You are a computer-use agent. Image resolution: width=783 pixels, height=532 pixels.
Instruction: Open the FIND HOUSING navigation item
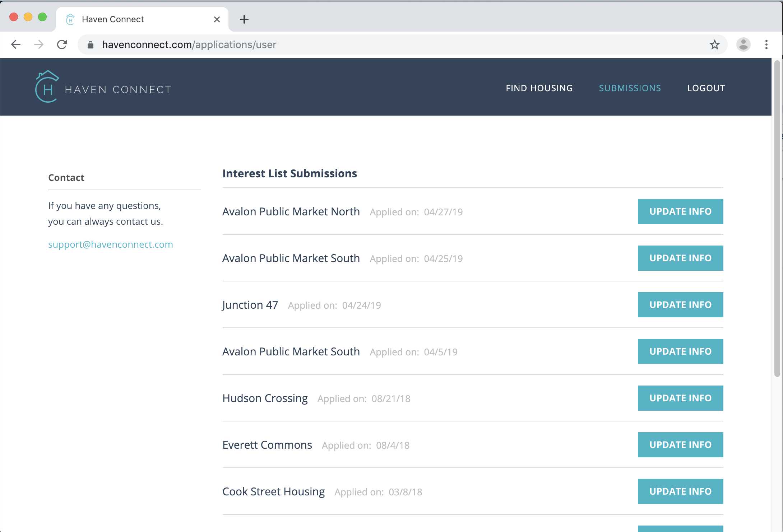pyautogui.click(x=539, y=88)
